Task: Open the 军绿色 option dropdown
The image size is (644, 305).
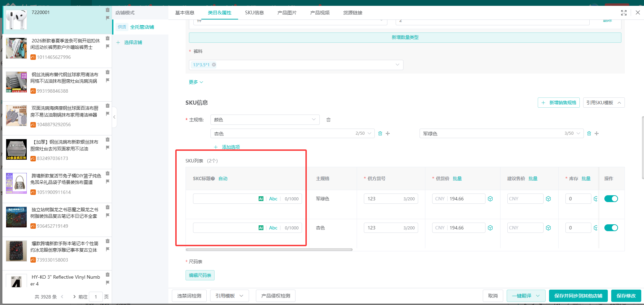Action: point(578,133)
